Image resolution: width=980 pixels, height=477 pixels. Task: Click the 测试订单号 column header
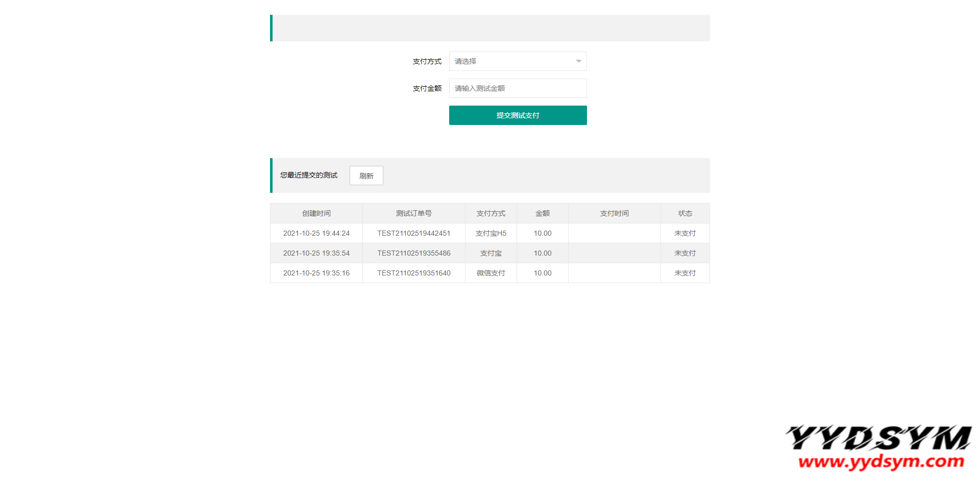pos(413,213)
